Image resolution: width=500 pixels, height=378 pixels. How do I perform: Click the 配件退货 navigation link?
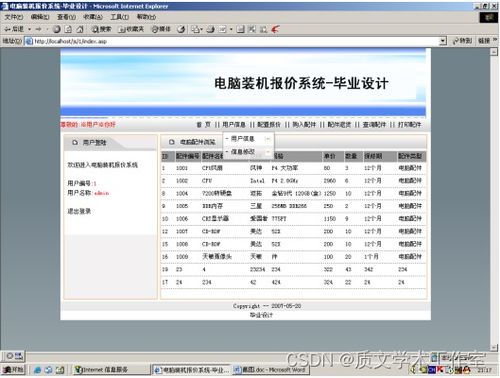[x=339, y=125]
